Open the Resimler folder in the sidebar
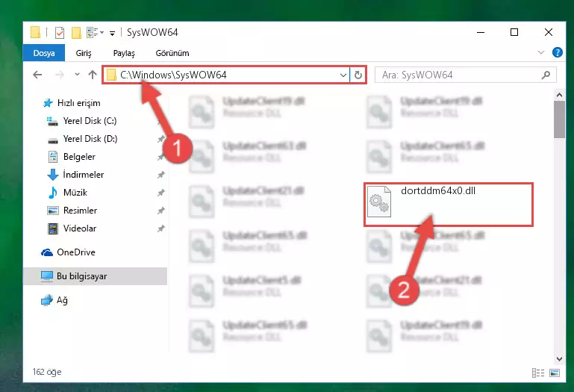The height and width of the screenshot is (392, 574). pyautogui.click(x=80, y=211)
